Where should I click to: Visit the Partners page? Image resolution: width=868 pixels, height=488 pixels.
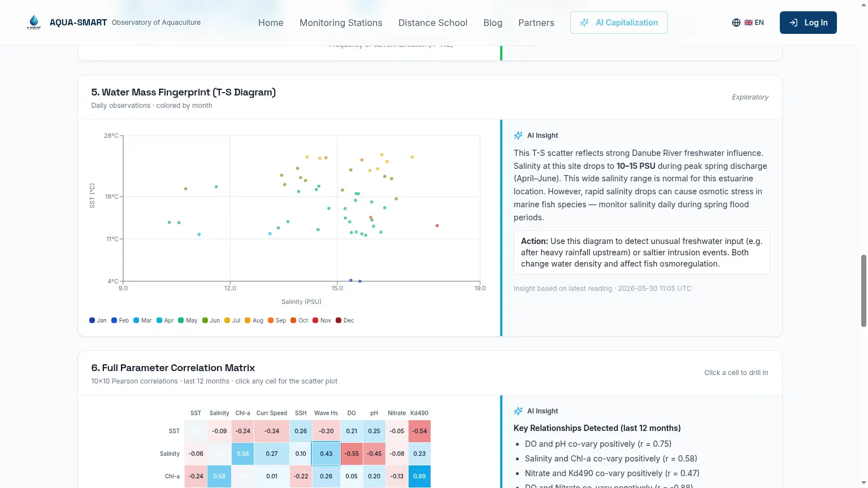point(536,23)
